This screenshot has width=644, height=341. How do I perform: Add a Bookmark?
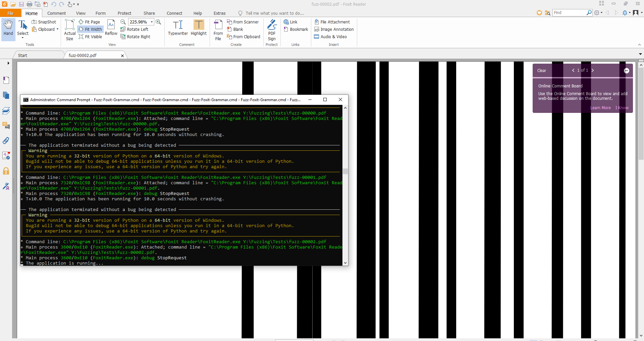pyautogui.click(x=296, y=29)
